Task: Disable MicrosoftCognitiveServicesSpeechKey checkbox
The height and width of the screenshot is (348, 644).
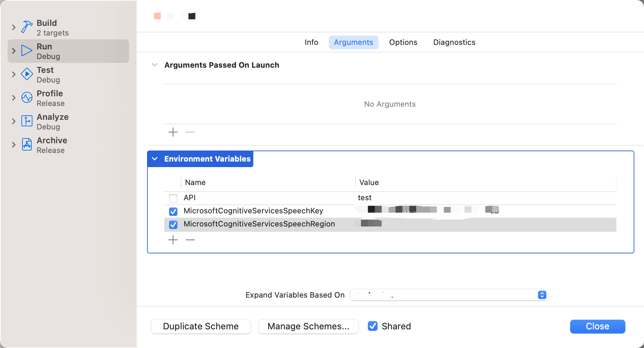Action: (x=173, y=211)
